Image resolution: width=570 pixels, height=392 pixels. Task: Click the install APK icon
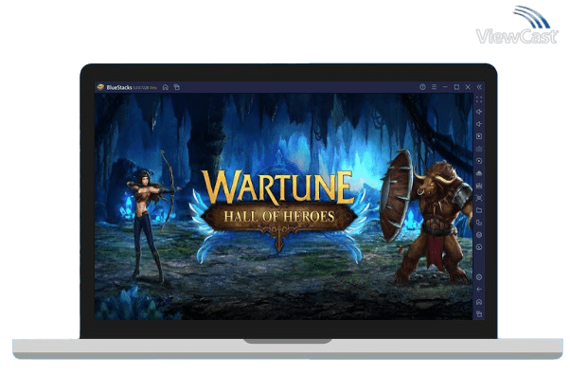[x=479, y=186]
